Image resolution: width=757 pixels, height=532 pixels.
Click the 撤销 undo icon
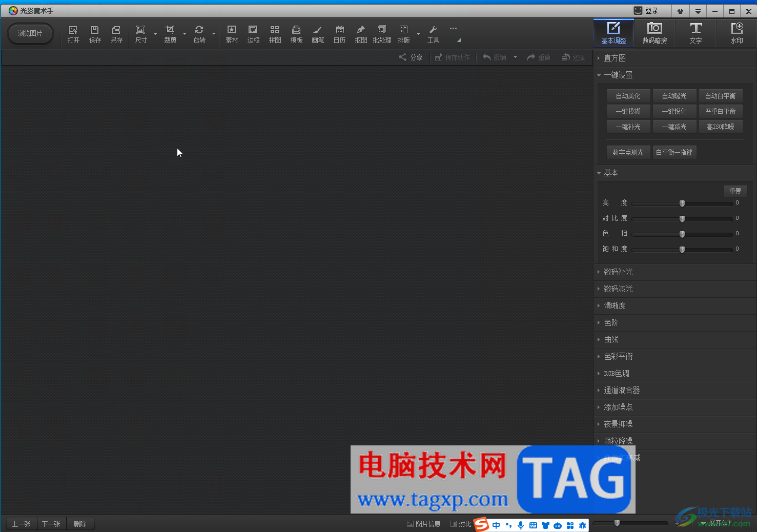495,57
